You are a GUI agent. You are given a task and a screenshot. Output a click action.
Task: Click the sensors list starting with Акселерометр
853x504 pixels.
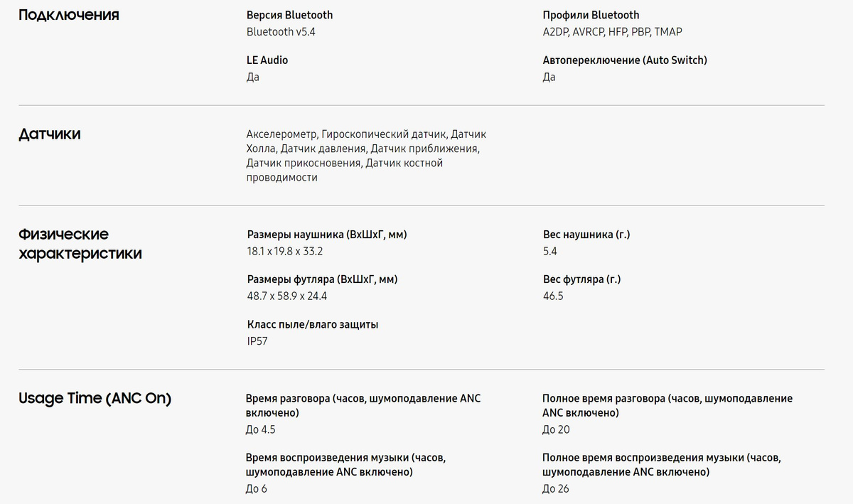[x=366, y=156]
